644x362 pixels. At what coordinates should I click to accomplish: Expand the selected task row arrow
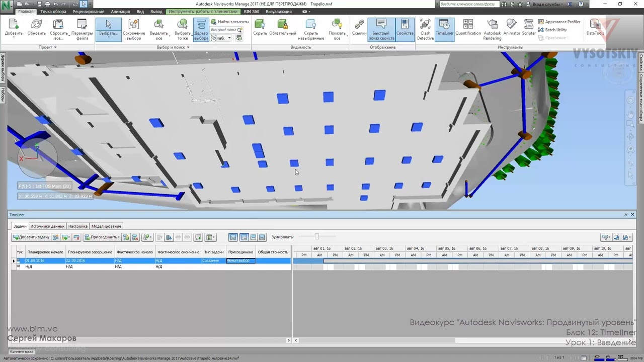(x=14, y=261)
